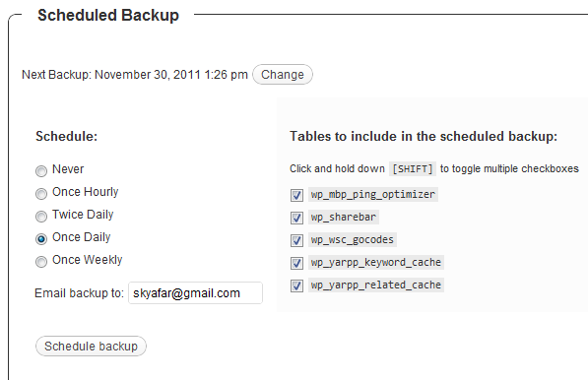
Task: Uncheck the wp_wsc_gocodes table checkbox
Action: point(296,240)
